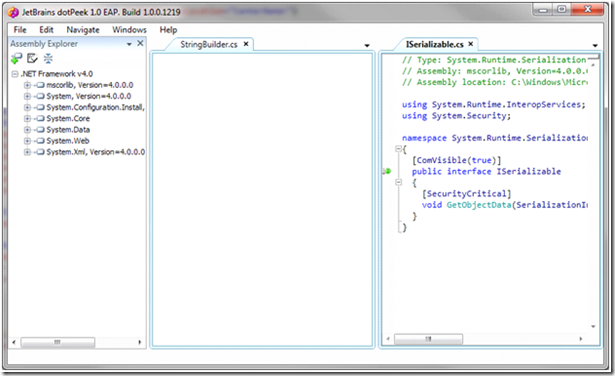Click the Assembly Explorer horizontal scrollbar thumb

tap(58, 342)
